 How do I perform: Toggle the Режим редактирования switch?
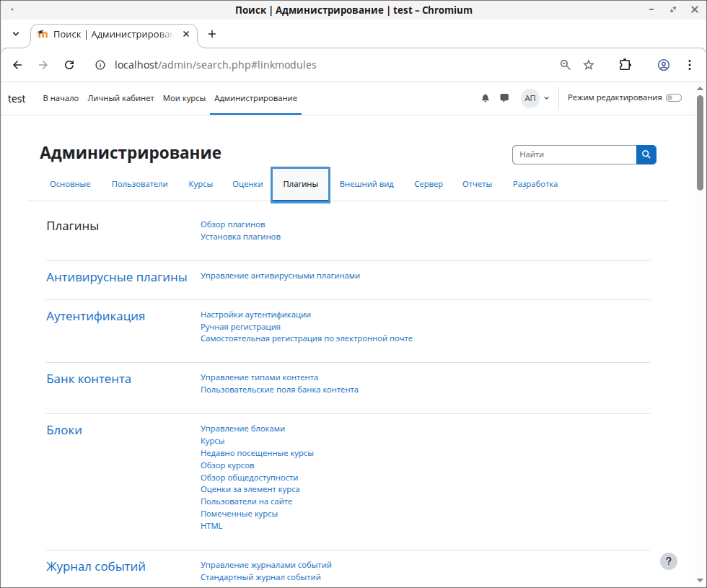click(673, 98)
